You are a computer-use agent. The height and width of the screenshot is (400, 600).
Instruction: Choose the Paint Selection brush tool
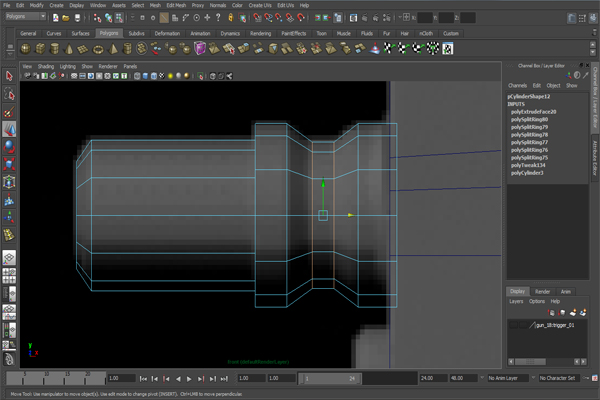9,112
